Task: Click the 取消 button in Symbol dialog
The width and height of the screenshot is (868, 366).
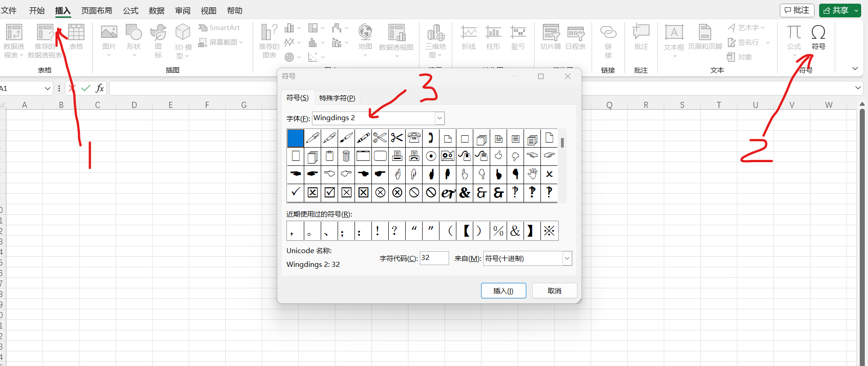Action: 555,291
